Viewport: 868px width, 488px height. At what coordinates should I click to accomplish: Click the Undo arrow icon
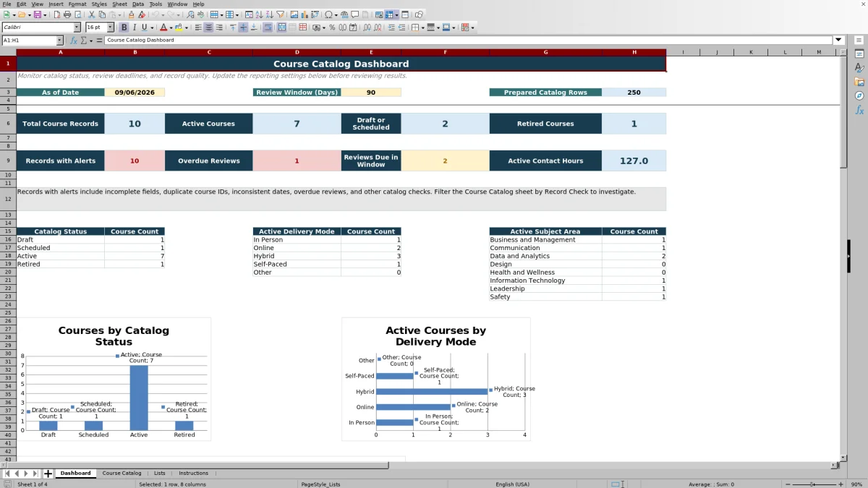(x=155, y=14)
